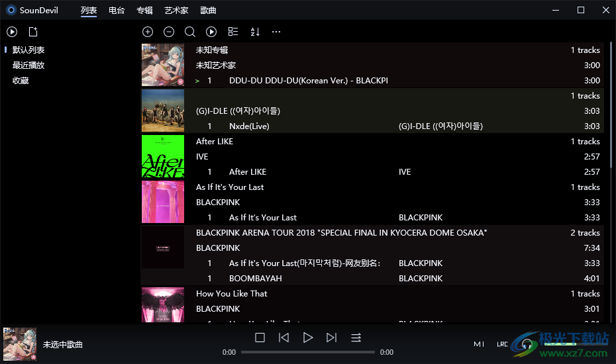Click the dark ARENA TOUR 2018 album cover
This screenshot has height=364, width=616.
163,248
